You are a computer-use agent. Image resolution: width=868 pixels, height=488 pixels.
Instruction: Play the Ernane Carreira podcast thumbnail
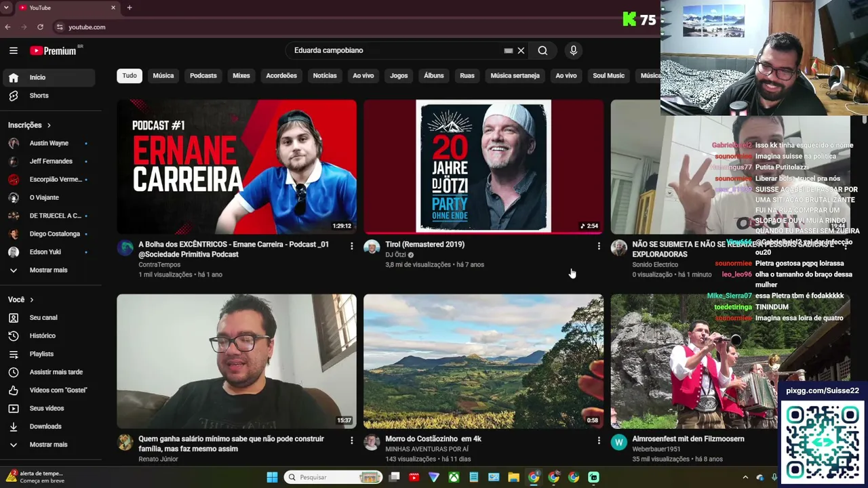click(237, 167)
